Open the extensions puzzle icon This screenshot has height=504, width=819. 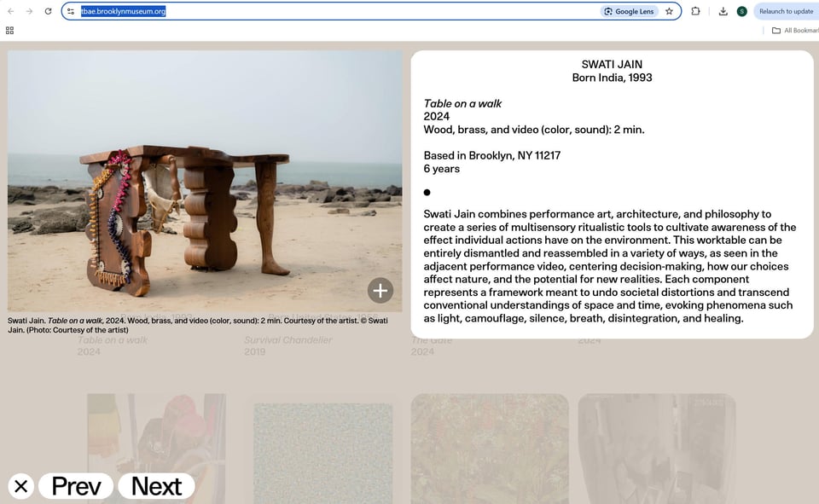695,11
